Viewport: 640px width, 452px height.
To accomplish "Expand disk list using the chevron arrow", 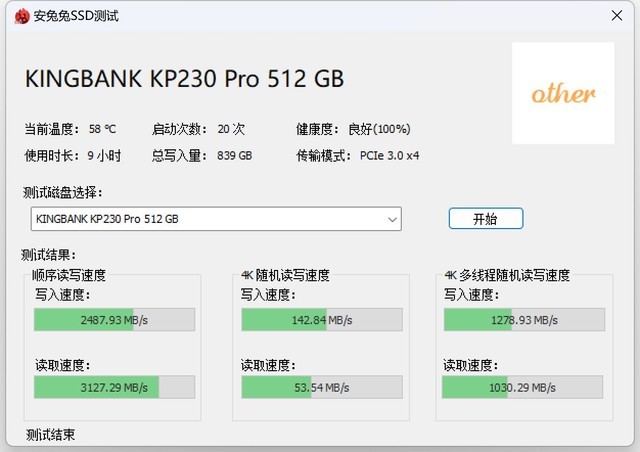I will 392,219.
